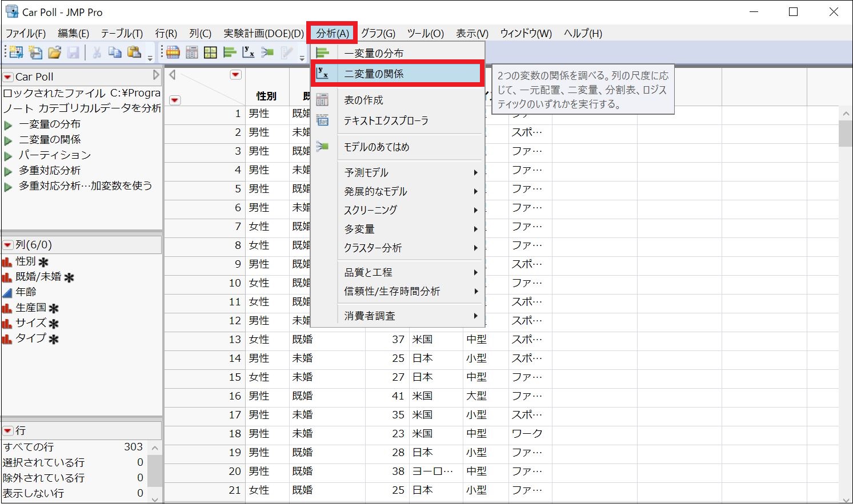Open the 編集(E) menu

pyautogui.click(x=73, y=33)
